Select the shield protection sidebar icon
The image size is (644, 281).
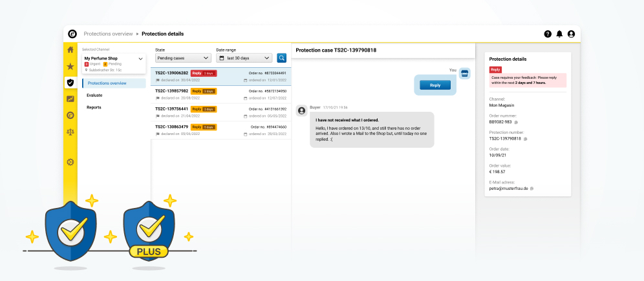tap(70, 83)
